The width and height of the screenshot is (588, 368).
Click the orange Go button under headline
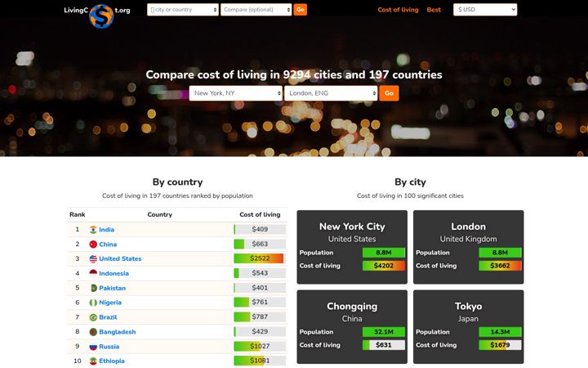click(389, 93)
